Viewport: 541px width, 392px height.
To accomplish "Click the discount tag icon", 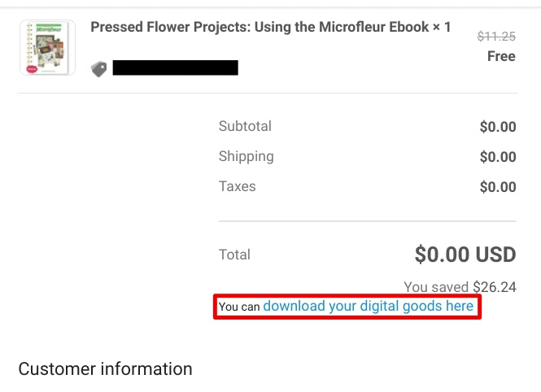I will point(99,69).
